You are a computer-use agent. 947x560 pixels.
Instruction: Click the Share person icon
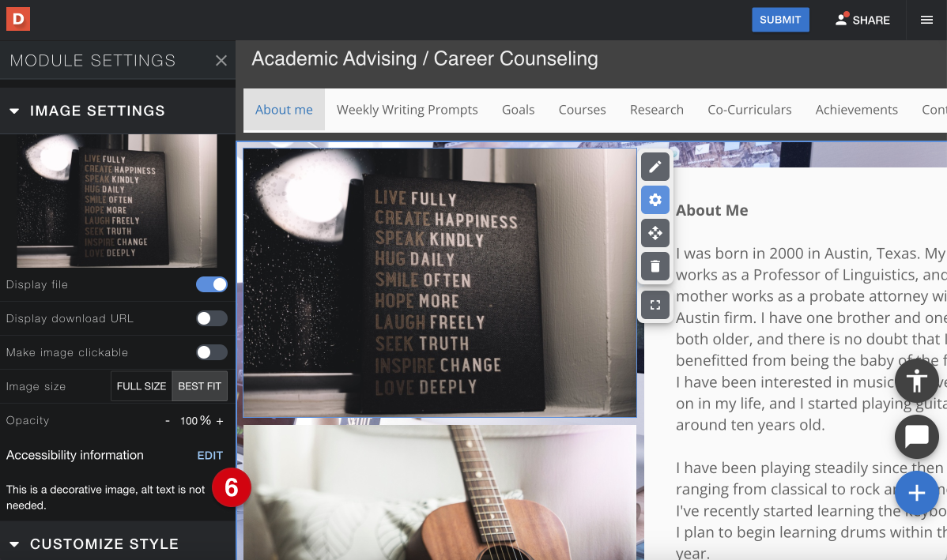tap(841, 19)
